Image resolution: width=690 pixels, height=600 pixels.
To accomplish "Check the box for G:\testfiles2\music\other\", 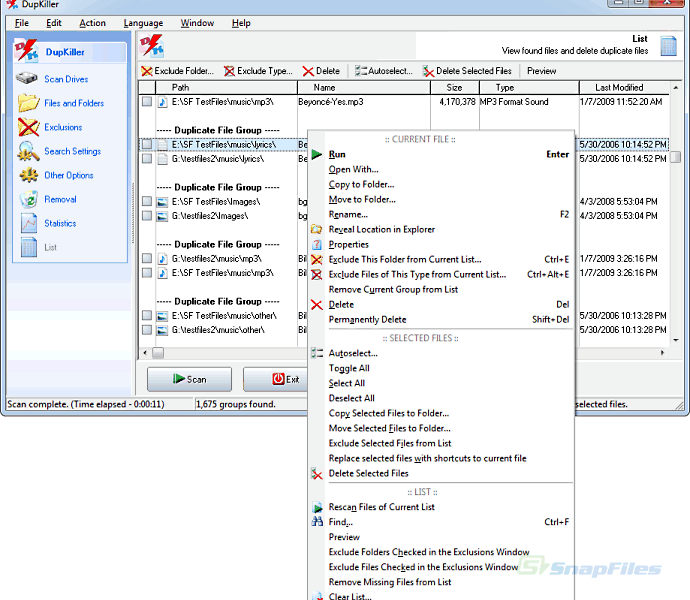I will pyautogui.click(x=147, y=330).
